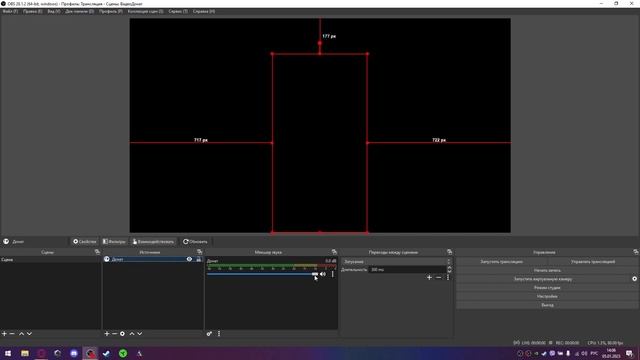
Task: Open File Explorer from taskbar
Action: 24,353
